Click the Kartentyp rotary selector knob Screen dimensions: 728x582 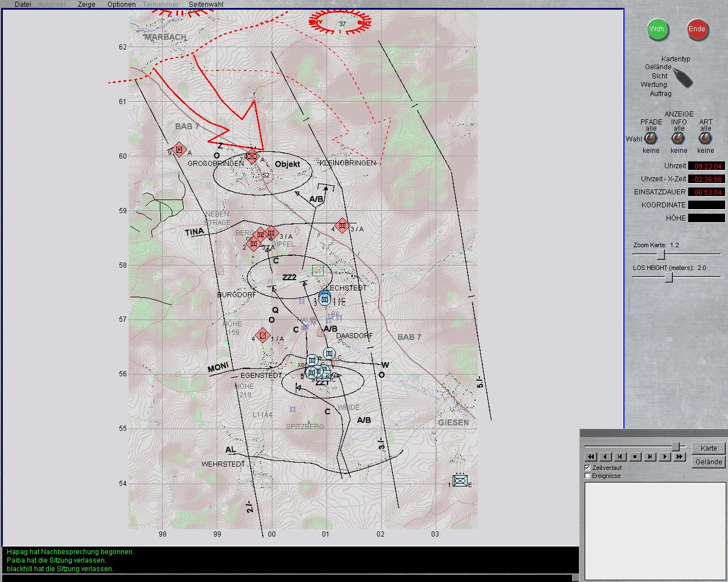click(682, 77)
